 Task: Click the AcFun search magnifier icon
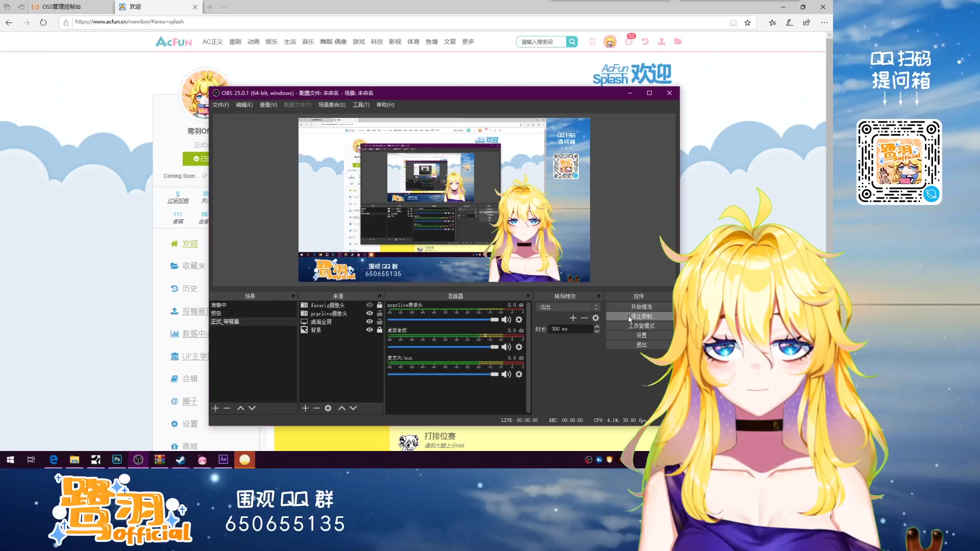[572, 42]
